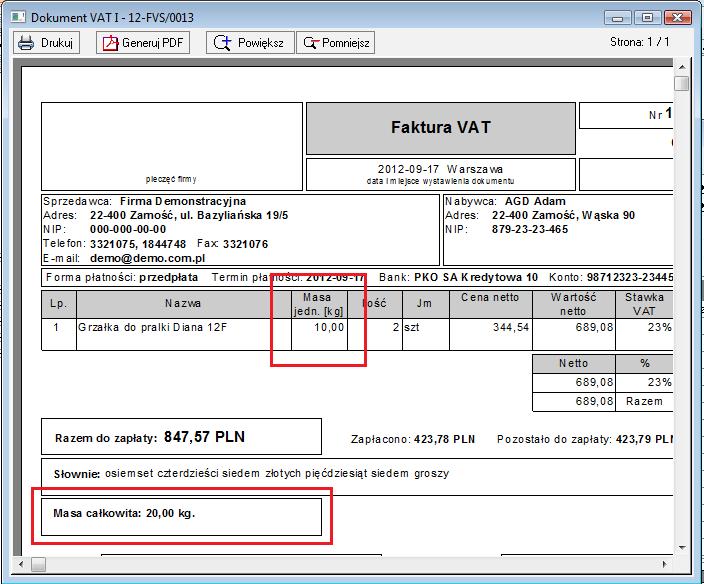Click paid amount 'Zapłacono: 423,78 PLN'
704x584 pixels.
coord(413,439)
